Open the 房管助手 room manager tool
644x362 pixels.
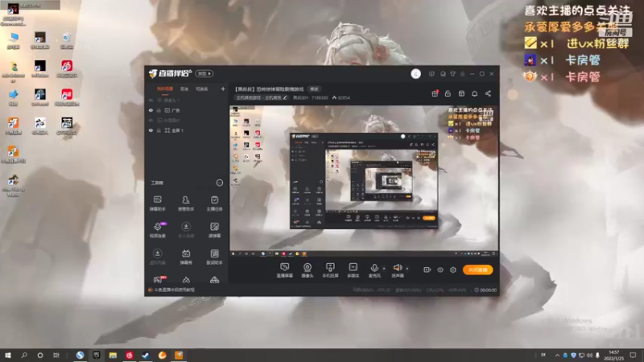click(x=186, y=203)
